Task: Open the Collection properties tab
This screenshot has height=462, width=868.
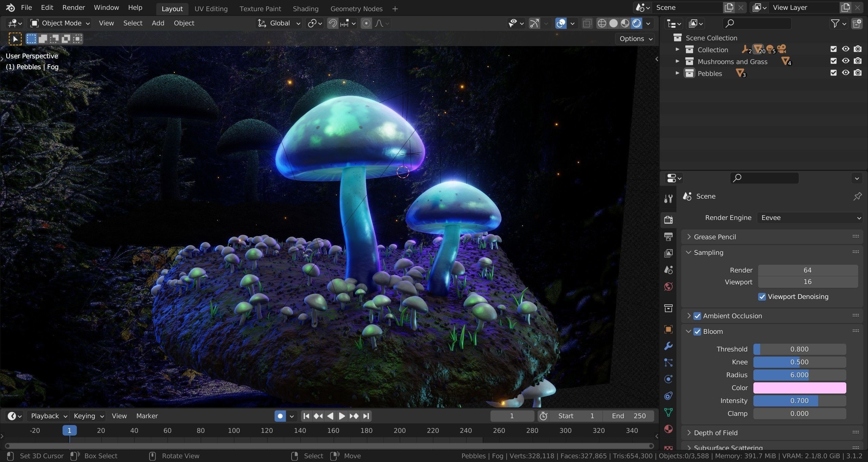Action: [668, 308]
